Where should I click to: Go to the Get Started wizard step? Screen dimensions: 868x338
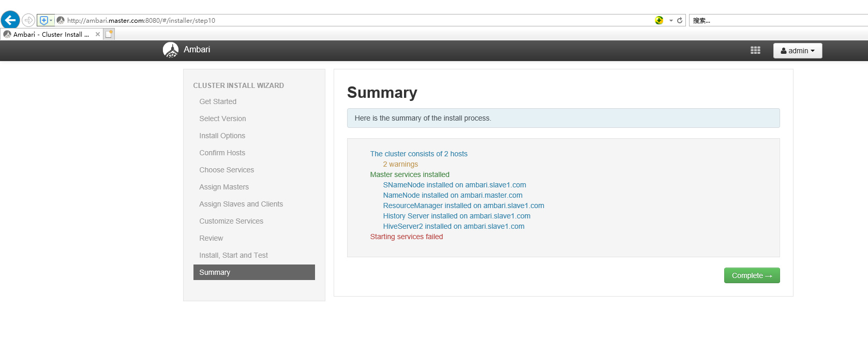pyautogui.click(x=218, y=101)
